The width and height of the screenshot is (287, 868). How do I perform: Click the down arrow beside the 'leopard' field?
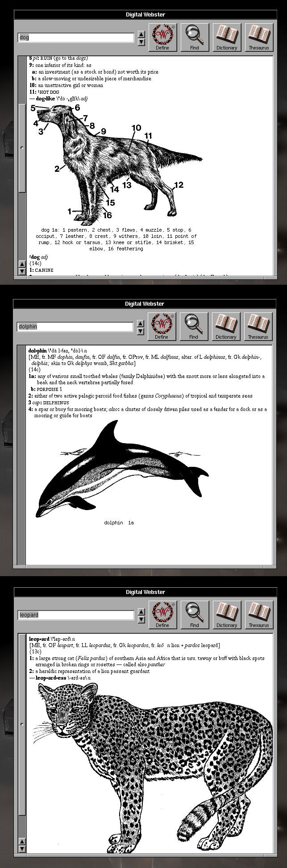pyautogui.click(x=141, y=619)
